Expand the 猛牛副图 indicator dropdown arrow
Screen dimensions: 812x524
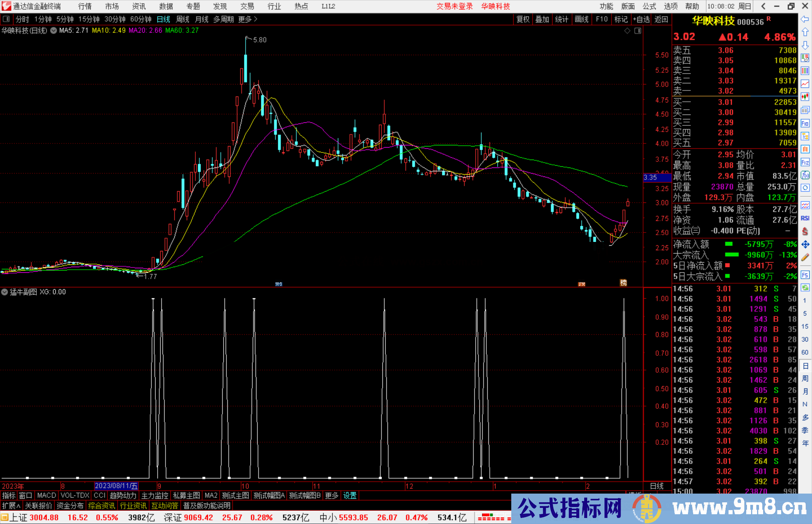pyautogui.click(x=5, y=292)
